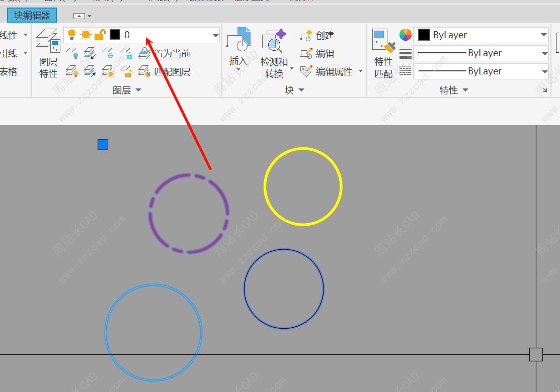Screen dimensions: 560x392
Task: Toggle layer 0 lightbulb on/off icon
Action: tap(71, 35)
